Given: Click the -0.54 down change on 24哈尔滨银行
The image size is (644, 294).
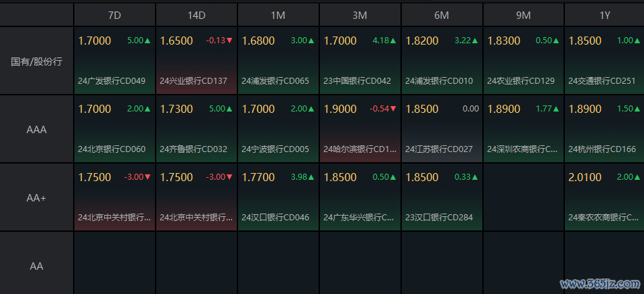Looking at the screenshot, I should pos(383,109).
